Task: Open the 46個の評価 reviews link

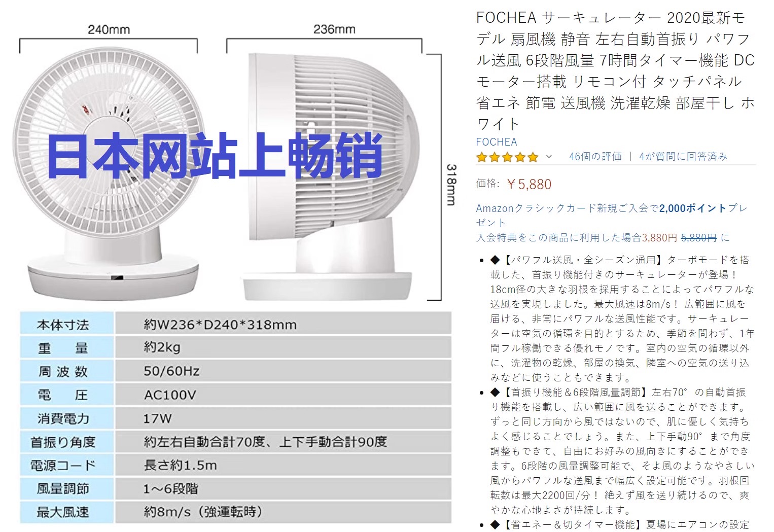Action: [x=595, y=156]
